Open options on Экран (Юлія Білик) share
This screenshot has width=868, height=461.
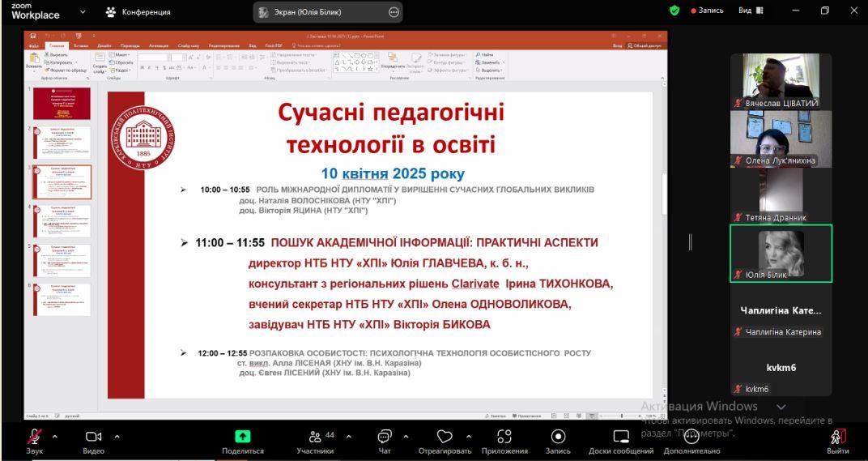point(394,11)
